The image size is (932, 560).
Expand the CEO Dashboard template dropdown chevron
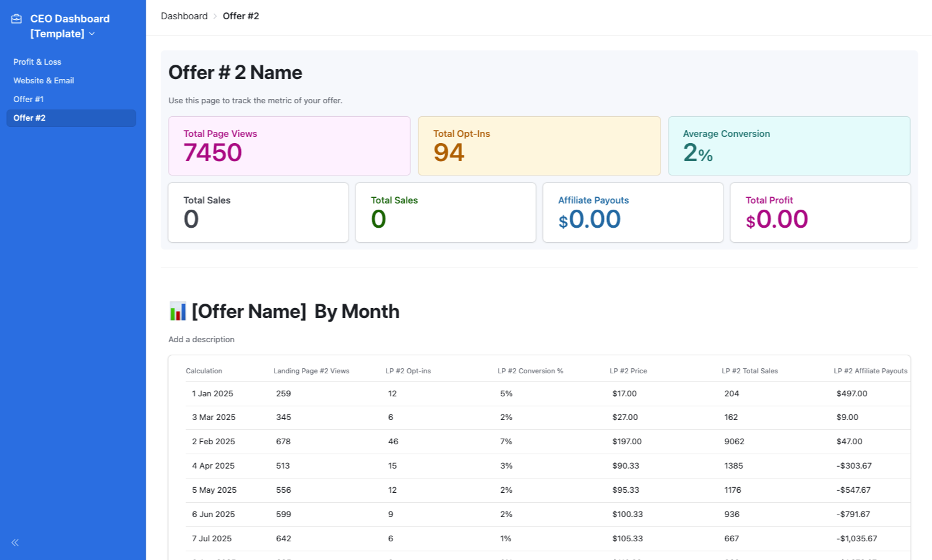[x=92, y=34]
